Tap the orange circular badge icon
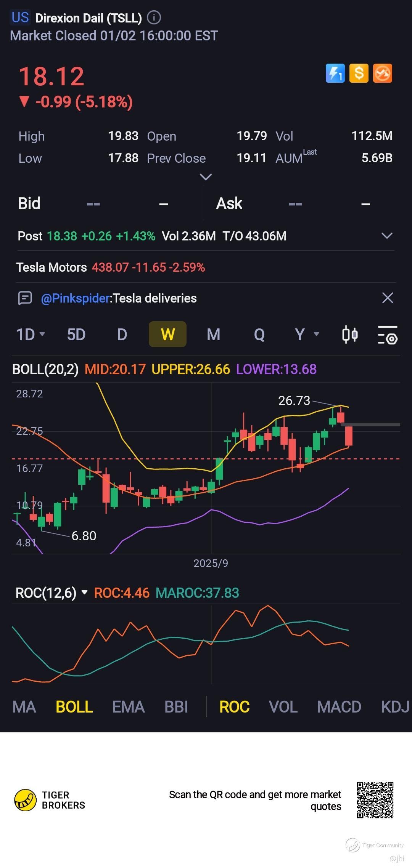The width and height of the screenshot is (412, 868). coord(383,73)
